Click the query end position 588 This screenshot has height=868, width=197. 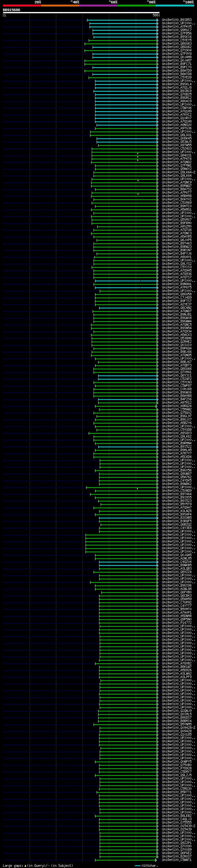[x=155, y=15]
